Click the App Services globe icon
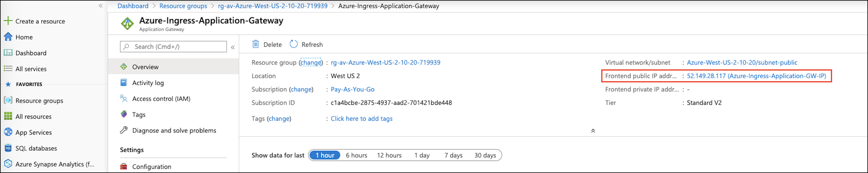The height and width of the screenshot is (173, 868). tap(8, 132)
